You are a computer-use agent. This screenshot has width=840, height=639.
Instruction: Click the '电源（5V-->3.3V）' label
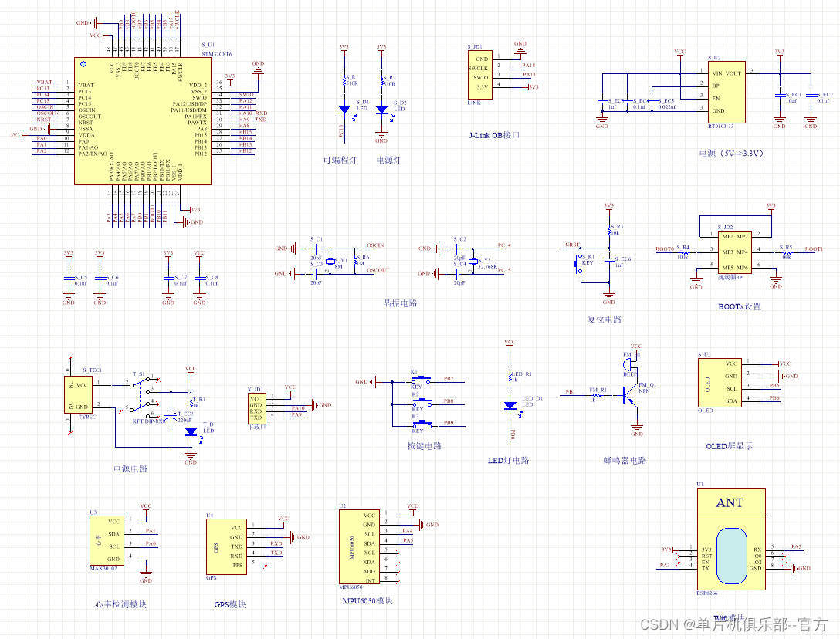click(731, 153)
